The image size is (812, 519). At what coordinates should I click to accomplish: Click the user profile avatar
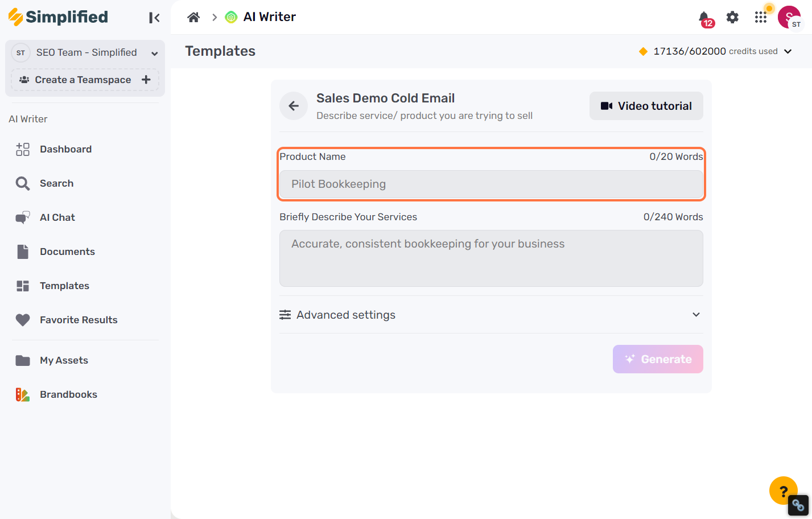tap(789, 17)
